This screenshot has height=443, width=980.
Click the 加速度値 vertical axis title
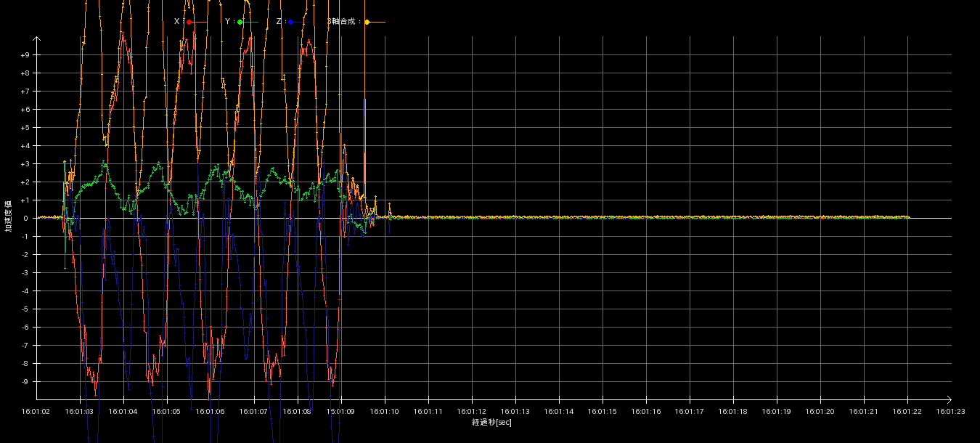tap(9, 216)
